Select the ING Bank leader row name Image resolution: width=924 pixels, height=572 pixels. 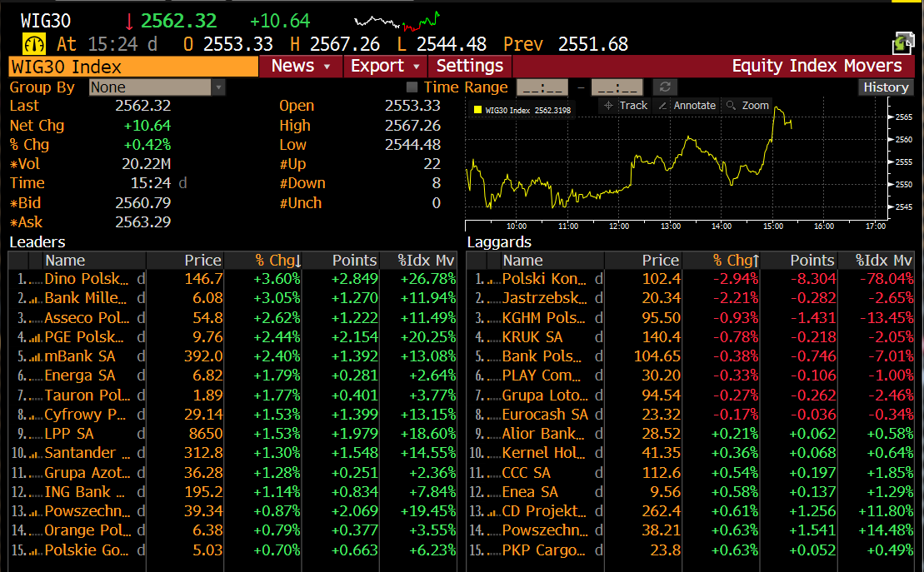point(84,492)
